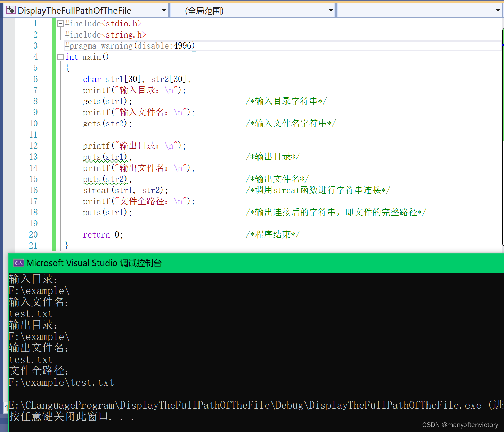Click the printf("输入文件名：\n") statement
The width and height of the screenshot is (504, 432).
point(139,113)
